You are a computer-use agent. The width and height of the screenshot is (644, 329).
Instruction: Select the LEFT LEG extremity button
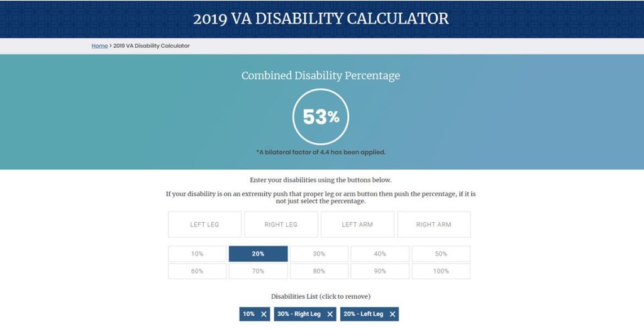(204, 225)
